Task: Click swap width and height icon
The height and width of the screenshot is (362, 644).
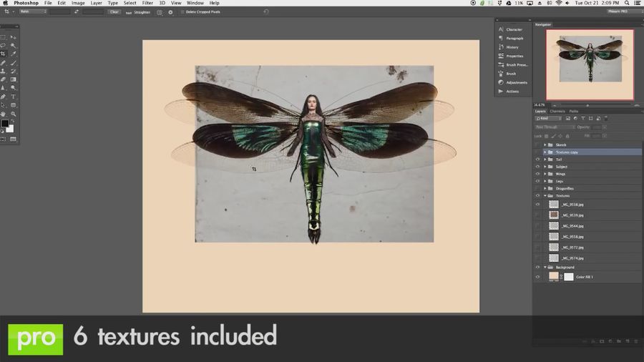Action: [77, 12]
